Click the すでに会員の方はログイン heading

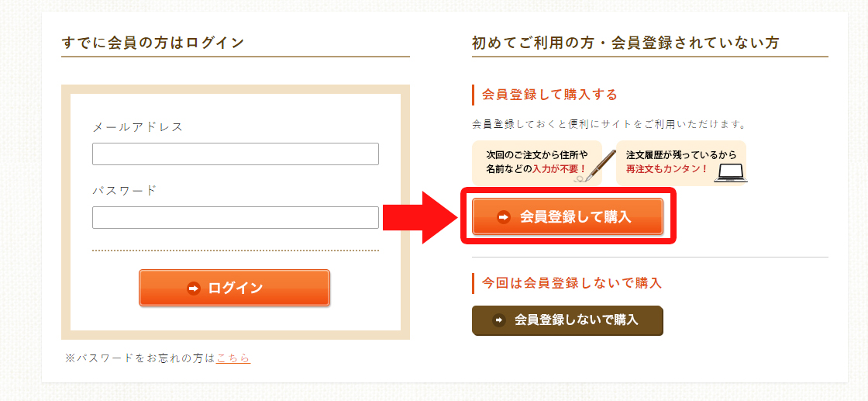tap(153, 43)
